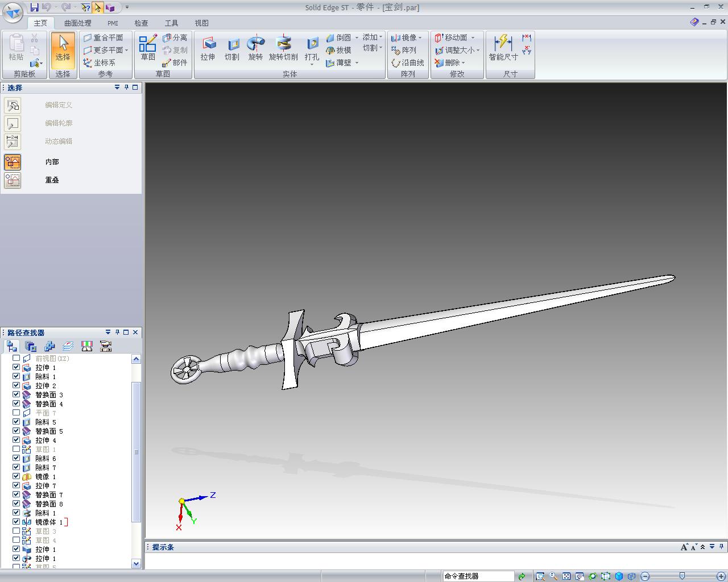
Task: Toggle checkbox for 前视图(XZ) plane
Action: [x=16, y=358]
